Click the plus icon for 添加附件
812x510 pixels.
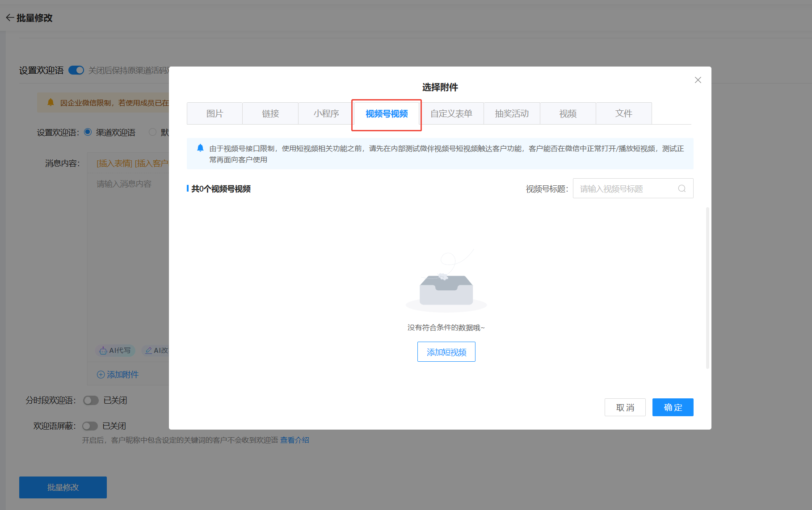pyautogui.click(x=101, y=375)
